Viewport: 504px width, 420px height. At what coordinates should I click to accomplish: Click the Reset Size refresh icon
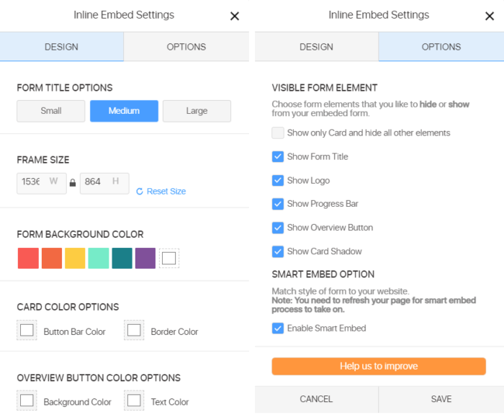[140, 192]
